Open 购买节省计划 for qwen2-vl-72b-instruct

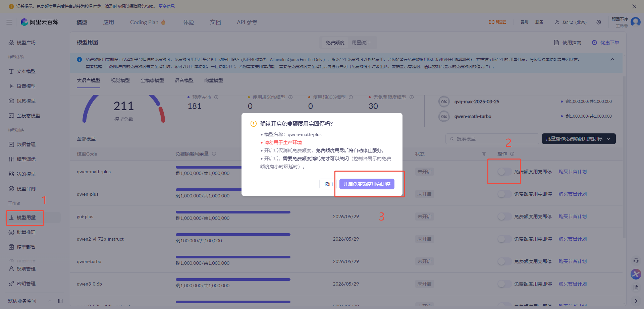point(573,239)
